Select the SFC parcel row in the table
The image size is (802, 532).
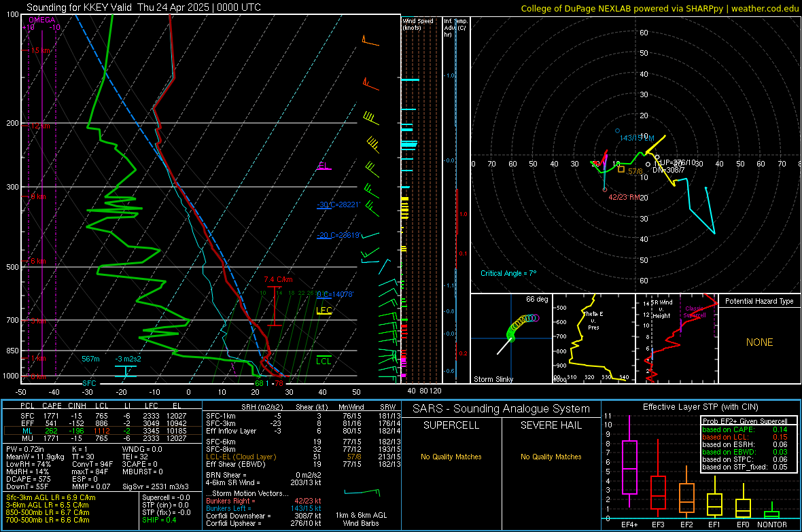pyautogui.click(x=103, y=416)
